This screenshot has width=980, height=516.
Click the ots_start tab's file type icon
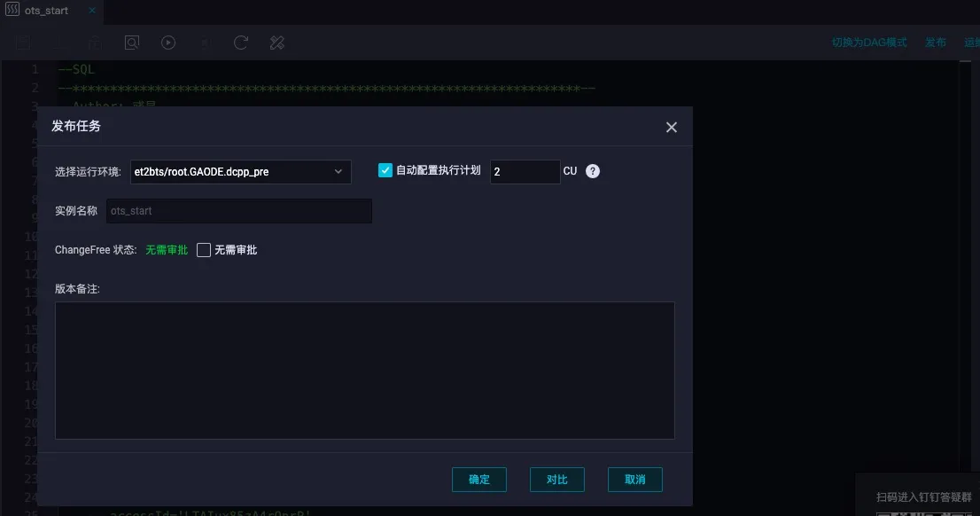point(12,10)
